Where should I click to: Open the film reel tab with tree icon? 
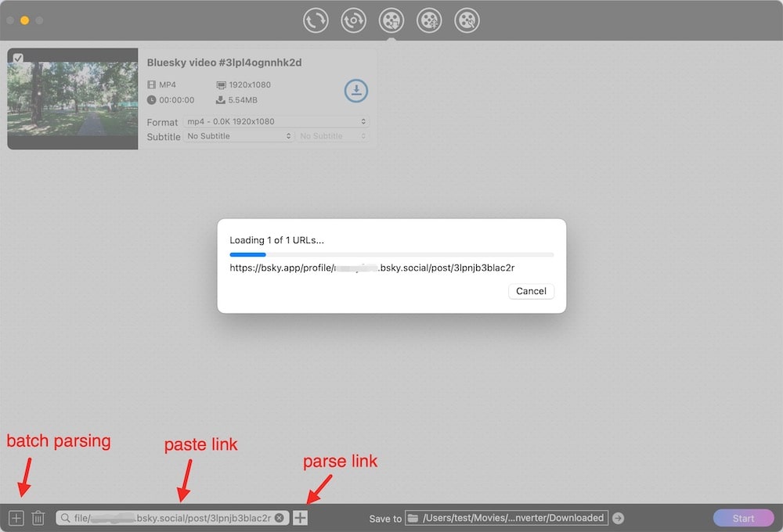pos(429,20)
